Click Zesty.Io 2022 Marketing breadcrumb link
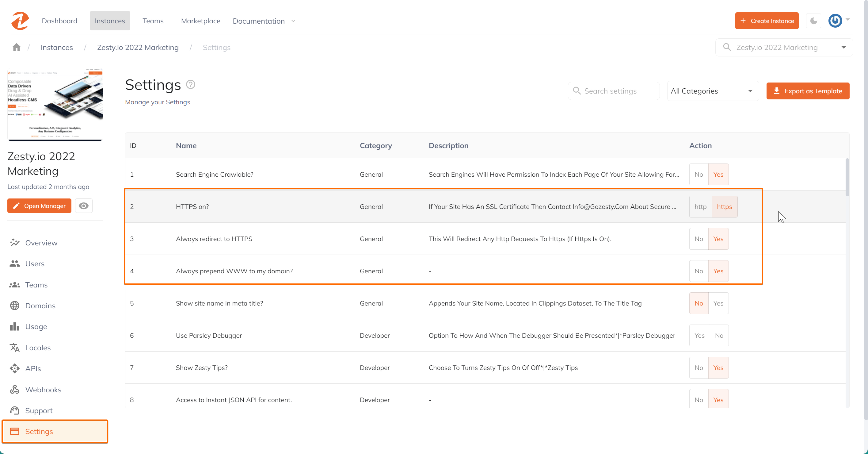 [138, 47]
